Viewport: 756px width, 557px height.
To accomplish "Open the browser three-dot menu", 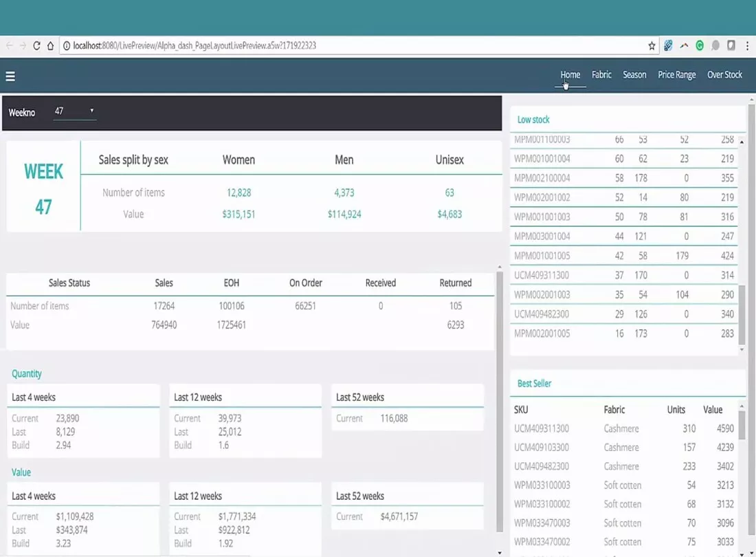I will [746, 46].
